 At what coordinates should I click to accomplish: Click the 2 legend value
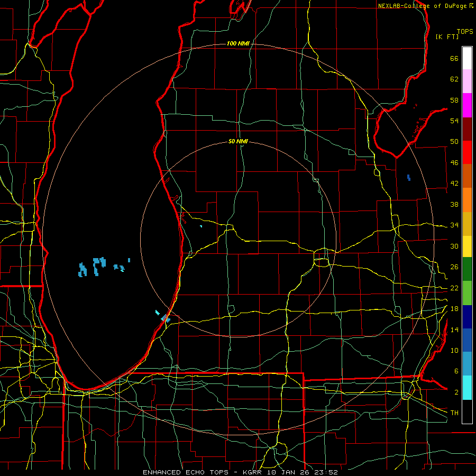pos(456,392)
